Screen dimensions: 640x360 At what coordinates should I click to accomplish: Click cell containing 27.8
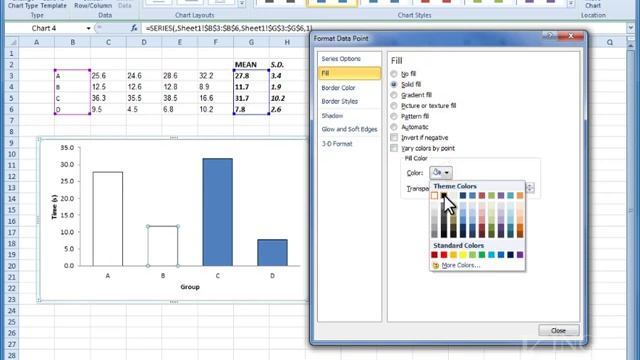tap(251, 76)
